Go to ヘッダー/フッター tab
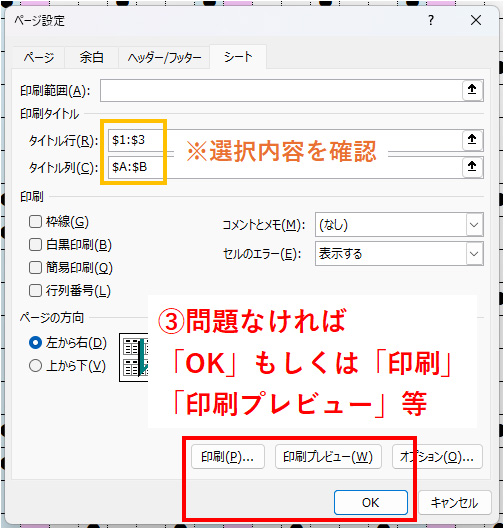This screenshot has width=504, height=529. pyautogui.click(x=164, y=58)
